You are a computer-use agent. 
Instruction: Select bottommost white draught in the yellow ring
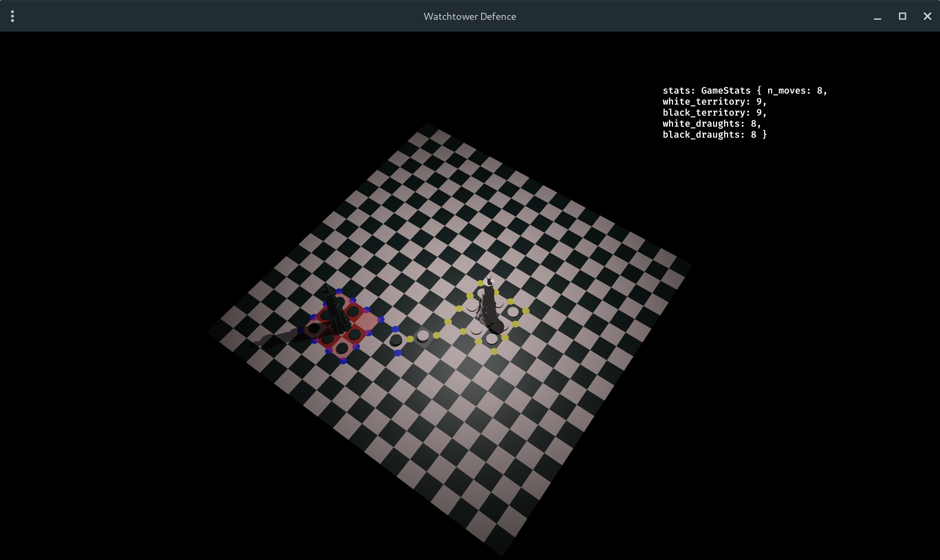492,338
